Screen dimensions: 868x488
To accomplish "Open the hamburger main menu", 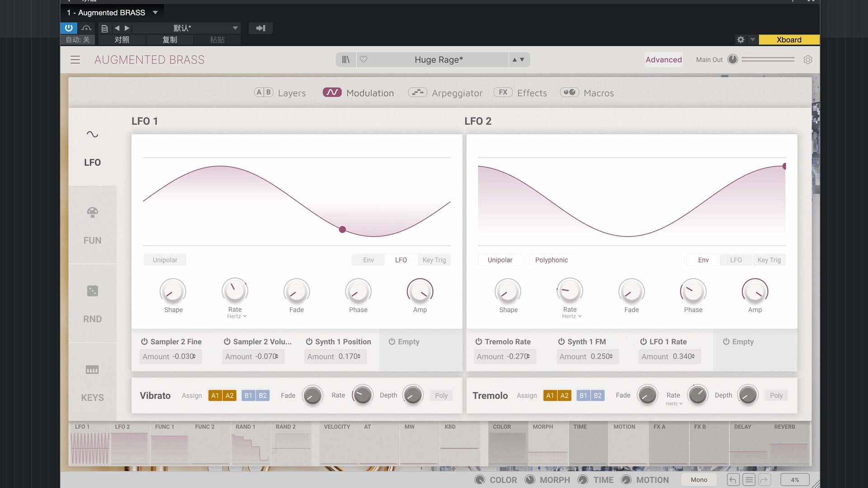I will pos(75,60).
